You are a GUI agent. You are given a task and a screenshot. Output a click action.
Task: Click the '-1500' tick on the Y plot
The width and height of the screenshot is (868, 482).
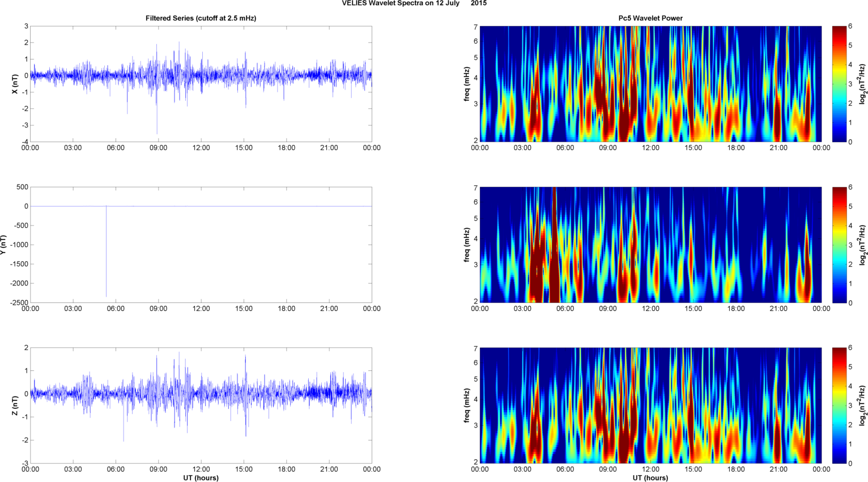click(x=19, y=264)
